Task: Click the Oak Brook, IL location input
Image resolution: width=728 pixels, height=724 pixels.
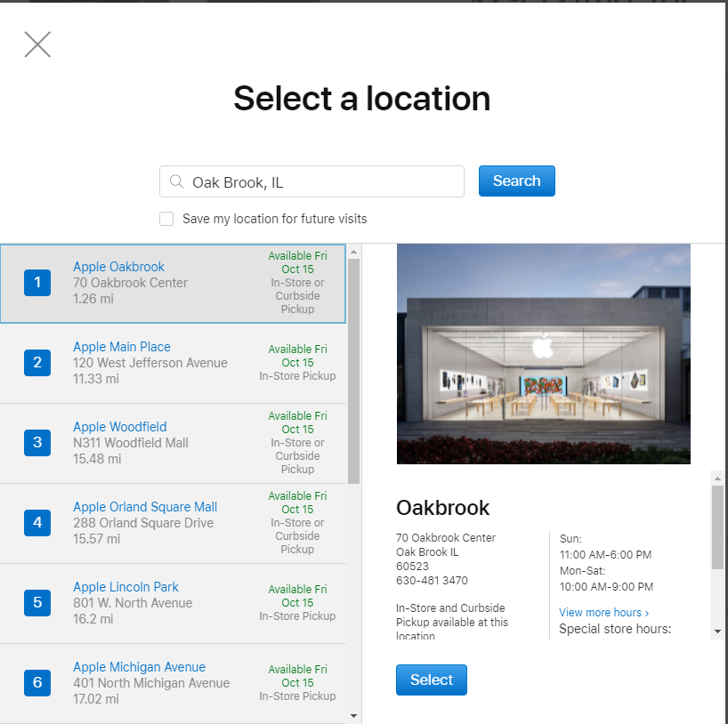Action: point(311,181)
